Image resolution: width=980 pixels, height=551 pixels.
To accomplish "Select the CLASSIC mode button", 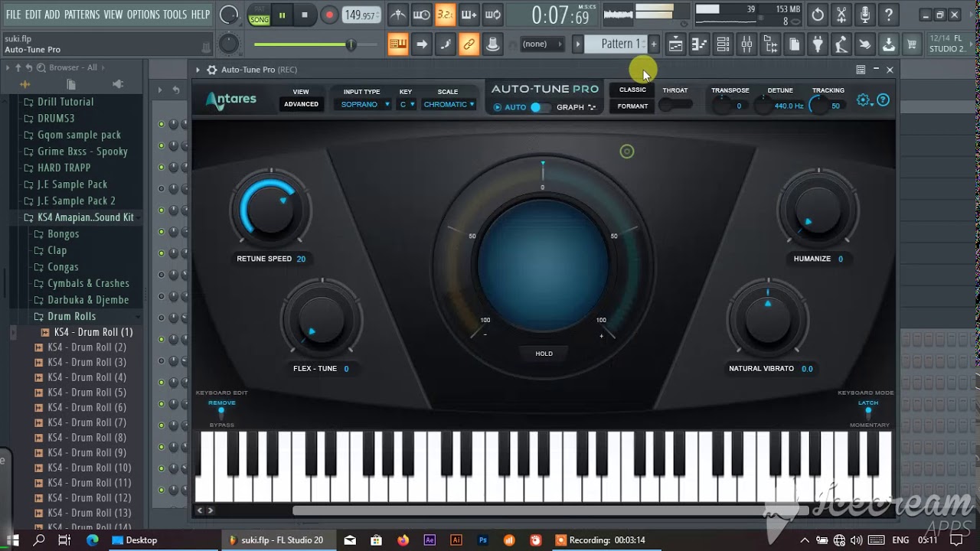I will tap(632, 90).
